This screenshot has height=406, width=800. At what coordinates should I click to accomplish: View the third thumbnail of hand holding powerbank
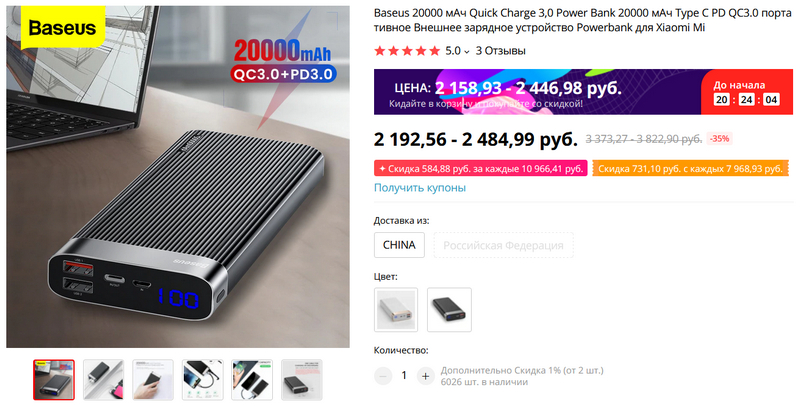tap(153, 379)
